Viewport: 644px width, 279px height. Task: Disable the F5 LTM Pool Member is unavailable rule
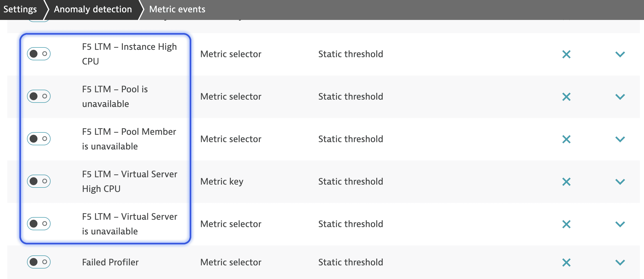pyautogui.click(x=39, y=139)
